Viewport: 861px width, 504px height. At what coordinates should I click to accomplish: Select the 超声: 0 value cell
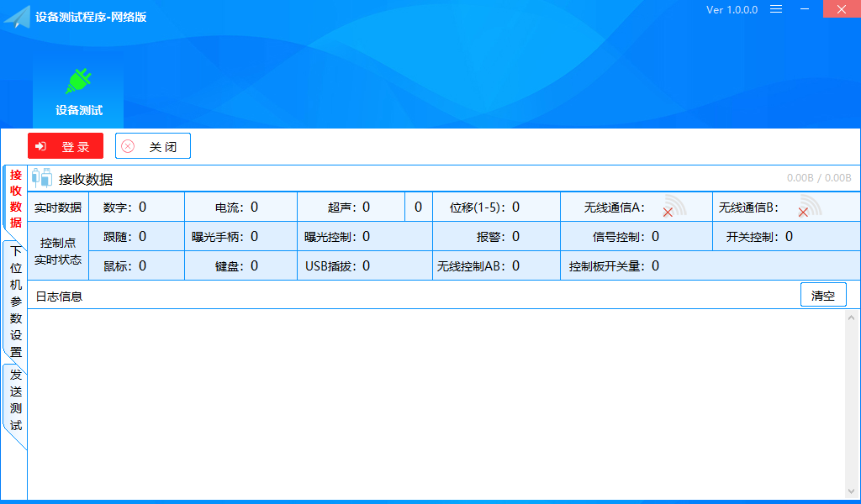point(351,207)
